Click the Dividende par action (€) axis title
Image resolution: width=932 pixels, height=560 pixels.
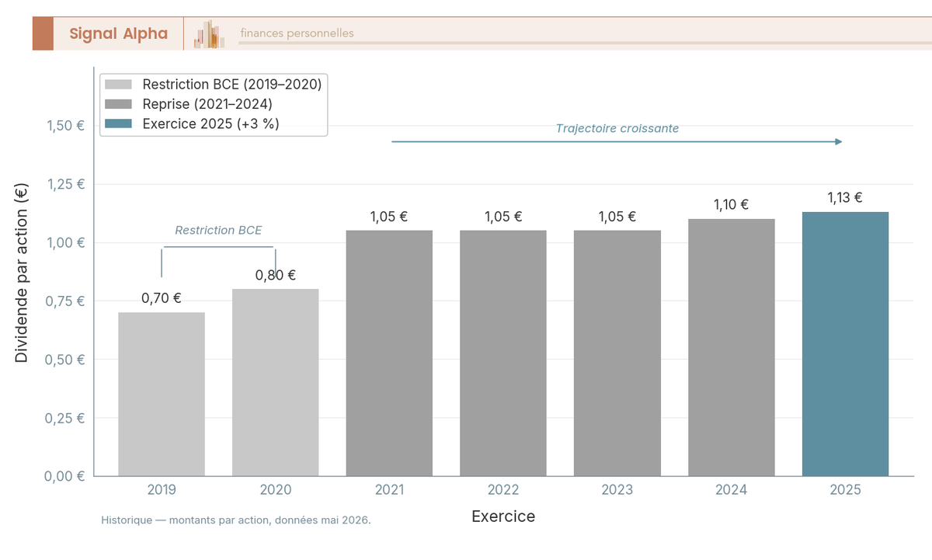coord(22,272)
